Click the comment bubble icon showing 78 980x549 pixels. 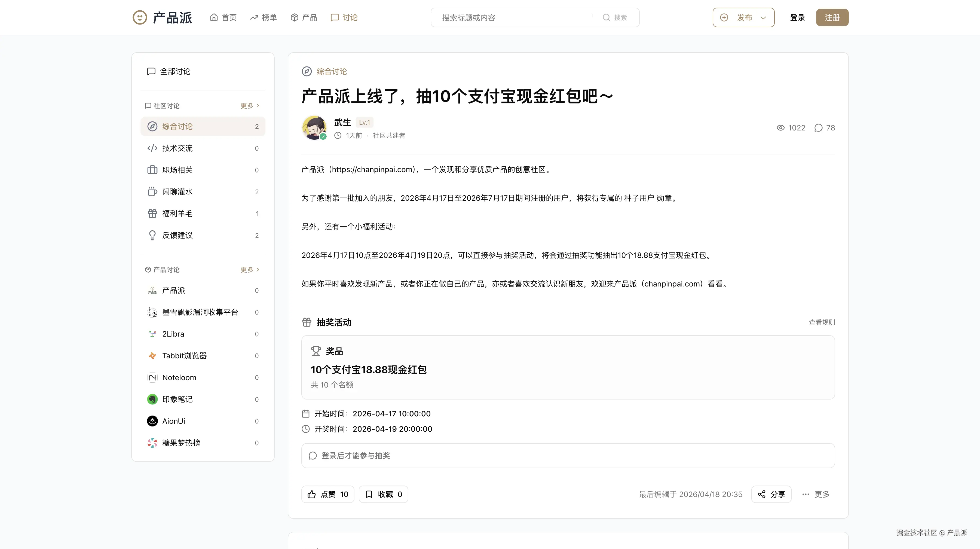point(818,128)
